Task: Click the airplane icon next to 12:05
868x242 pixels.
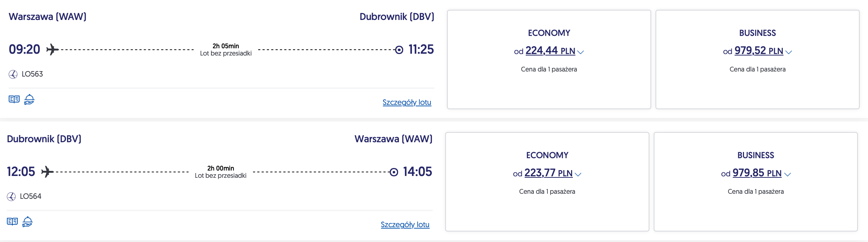Action: [47, 172]
